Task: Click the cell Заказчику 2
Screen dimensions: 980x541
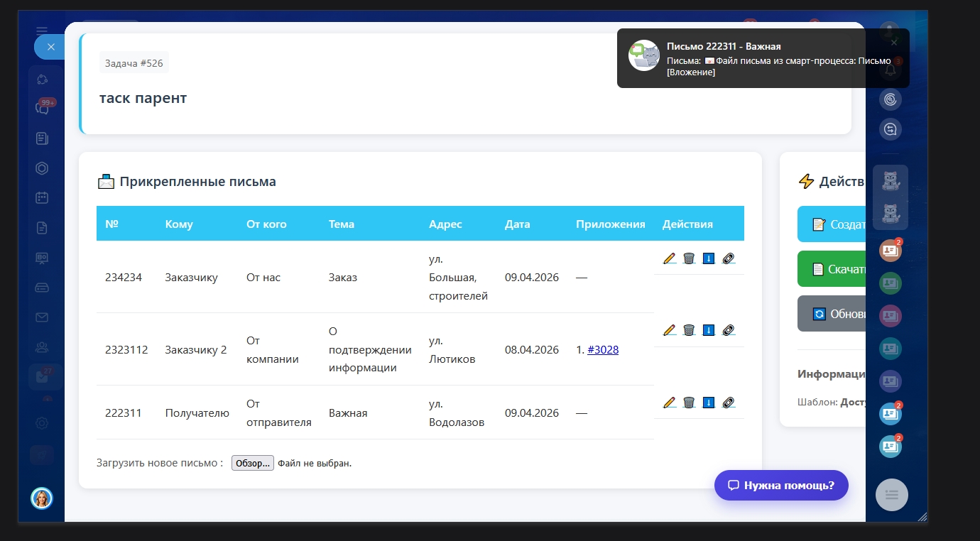Action: tap(196, 349)
